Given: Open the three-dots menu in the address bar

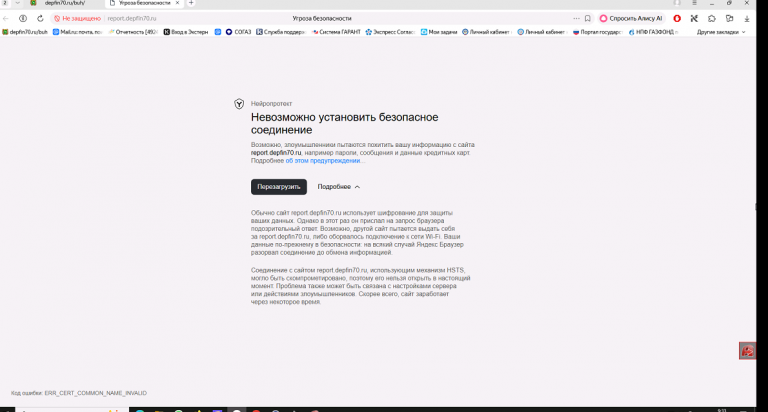Looking at the screenshot, I should click(x=576, y=19).
